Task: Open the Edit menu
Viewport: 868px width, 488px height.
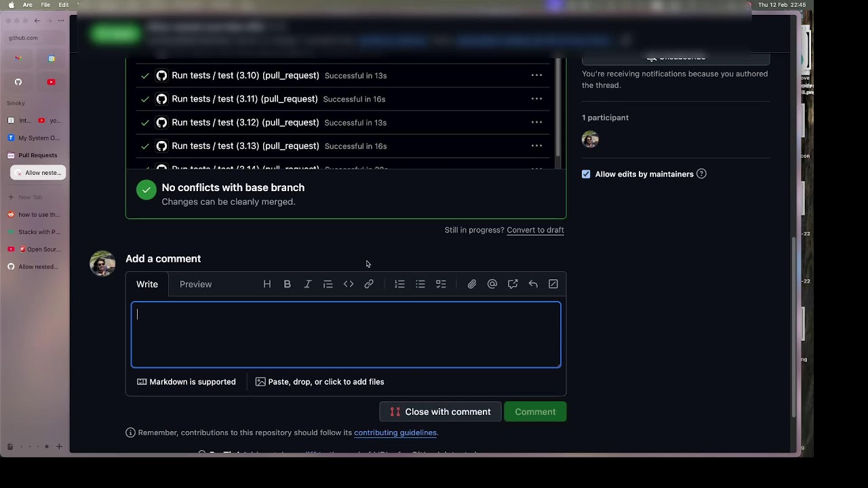Action: tap(64, 5)
